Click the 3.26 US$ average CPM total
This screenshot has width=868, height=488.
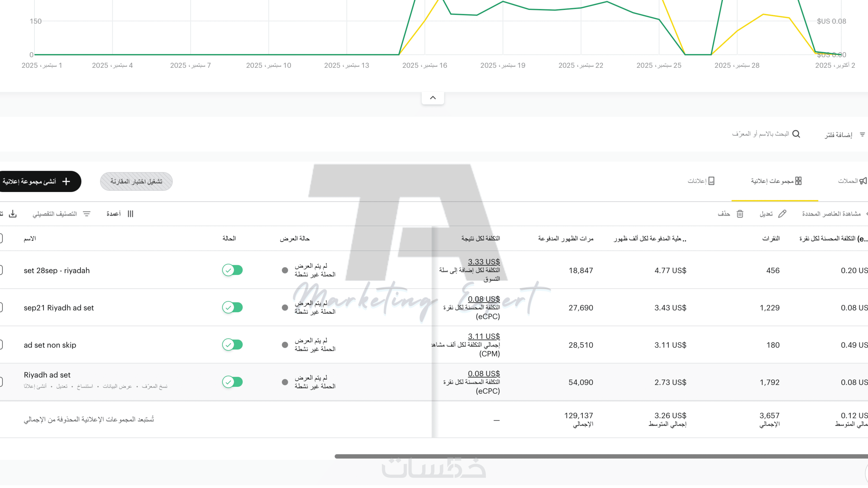[670, 416]
